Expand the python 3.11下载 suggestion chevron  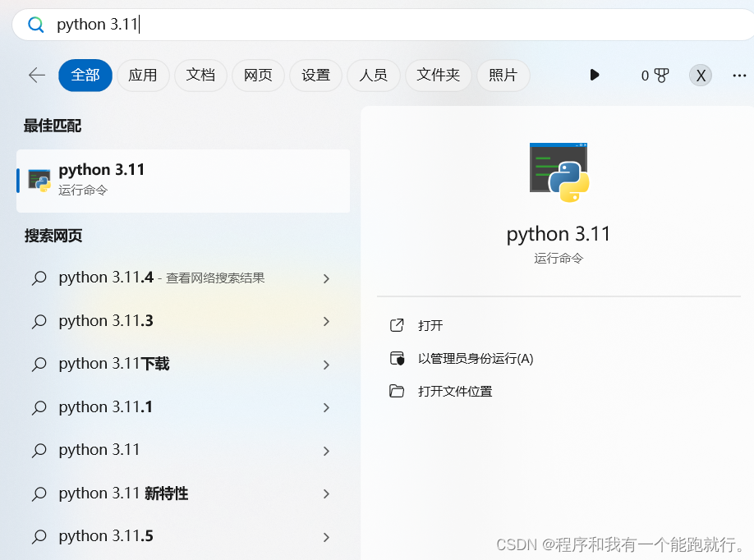tap(326, 364)
